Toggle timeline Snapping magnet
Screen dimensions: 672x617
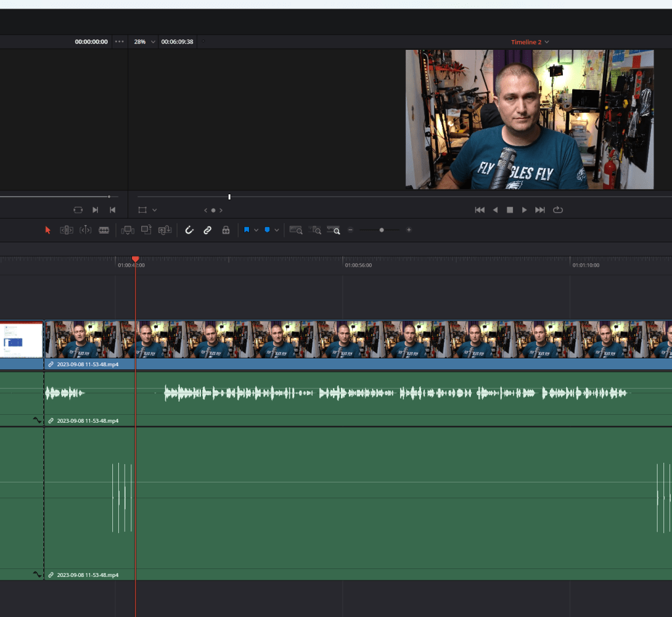[189, 230]
